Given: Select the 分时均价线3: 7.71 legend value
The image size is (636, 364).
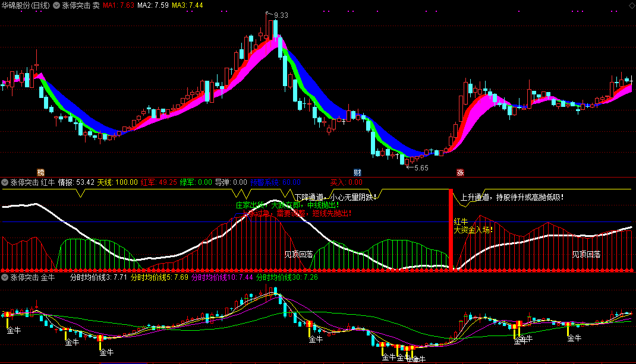Looking at the screenshot, I should coord(99,277).
